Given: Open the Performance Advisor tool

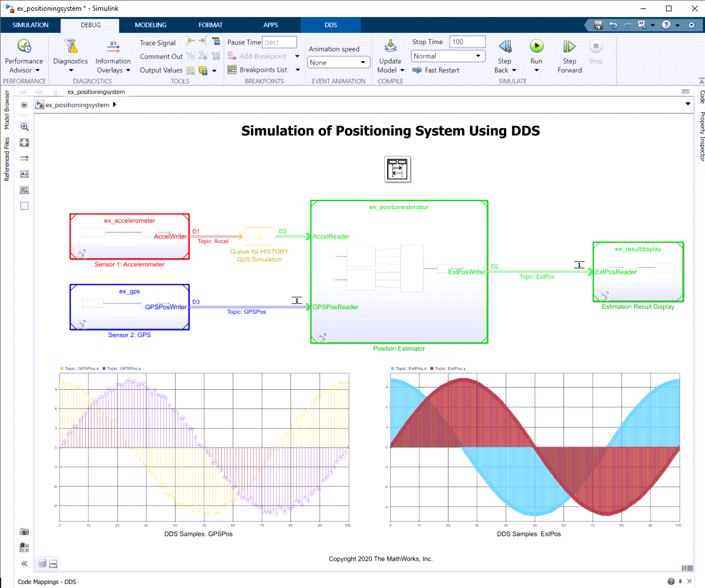Looking at the screenshot, I should tap(24, 55).
